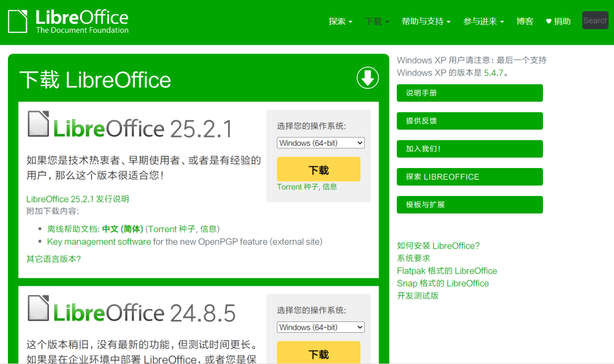
Task: Open LibreOffice 25.2.1 发行说明 link
Action: (78, 199)
